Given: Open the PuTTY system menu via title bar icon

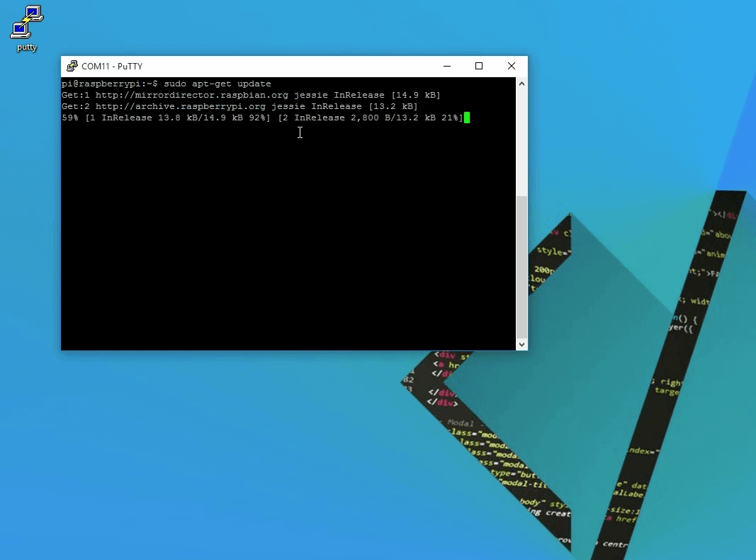Looking at the screenshot, I should [71, 66].
